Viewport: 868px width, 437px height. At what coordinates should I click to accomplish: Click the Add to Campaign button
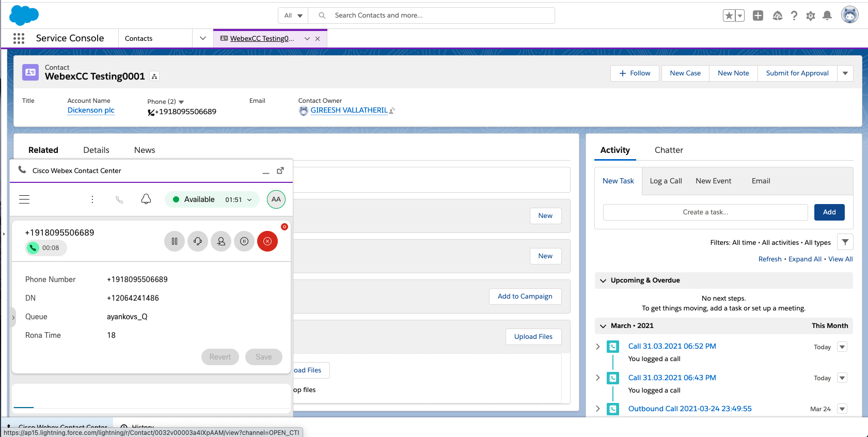pyautogui.click(x=525, y=296)
